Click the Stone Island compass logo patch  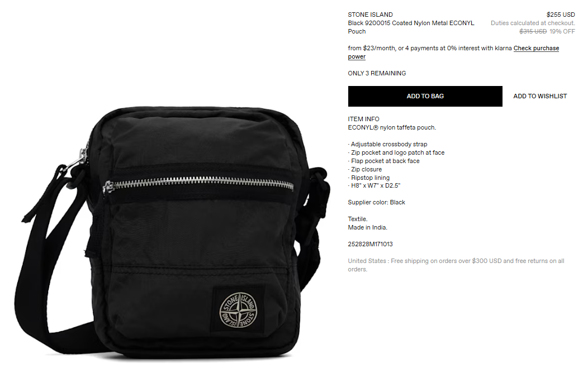point(238,310)
